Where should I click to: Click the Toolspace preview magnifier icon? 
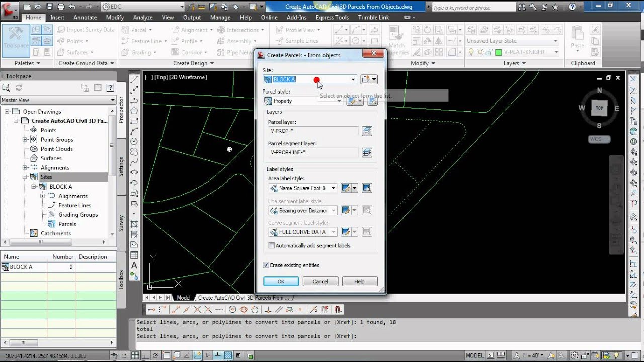pyautogui.click(x=6, y=87)
